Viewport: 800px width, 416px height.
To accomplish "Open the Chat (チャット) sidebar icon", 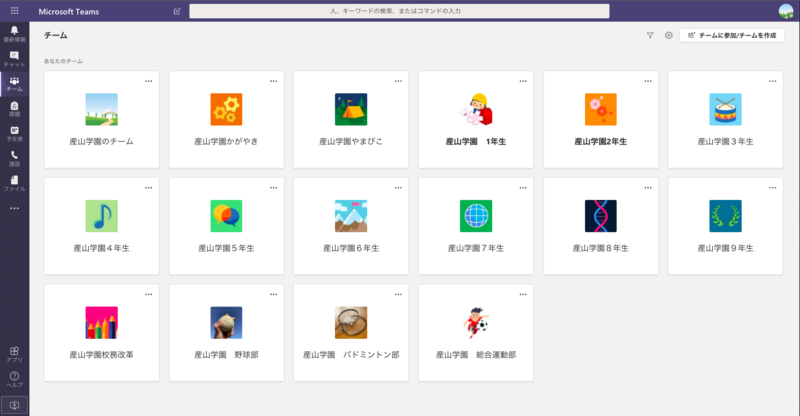I will click(14, 59).
